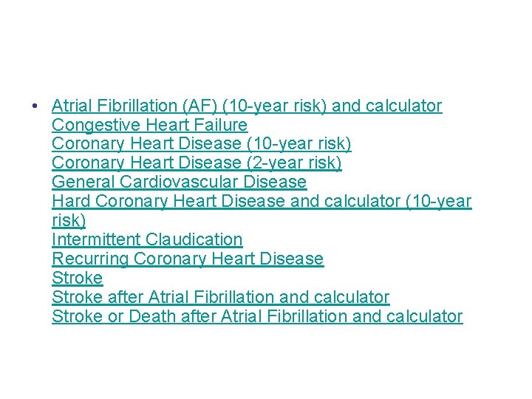This screenshot has width=532, height=399.
Task: Click the wrapped 'risk)' line of Hard Coronary link
Action: tap(69, 220)
